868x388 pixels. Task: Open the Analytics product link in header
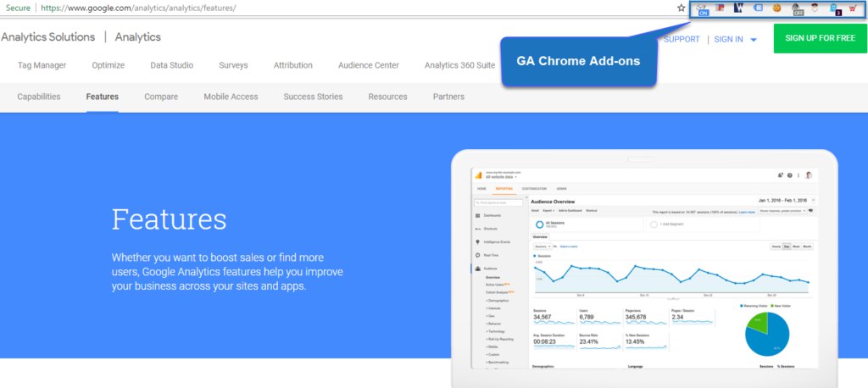point(138,37)
